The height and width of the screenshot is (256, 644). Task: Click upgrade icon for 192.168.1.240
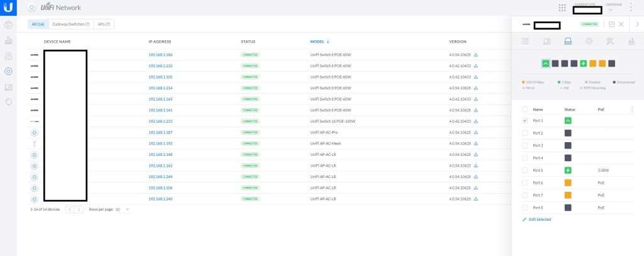pos(476,199)
